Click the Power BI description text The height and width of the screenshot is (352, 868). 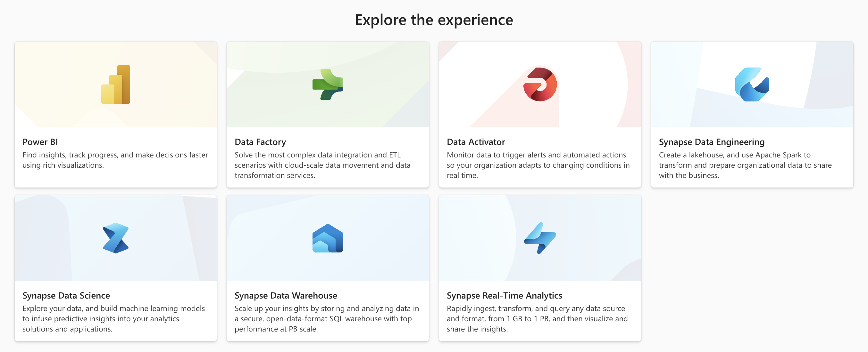tap(115, 160)
